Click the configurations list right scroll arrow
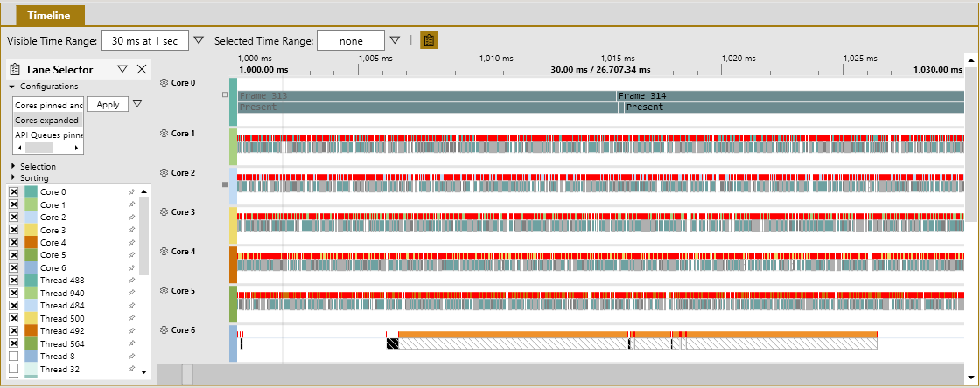Image resolution: width=980 pixels, height=388 pixels. pos(77,148)
